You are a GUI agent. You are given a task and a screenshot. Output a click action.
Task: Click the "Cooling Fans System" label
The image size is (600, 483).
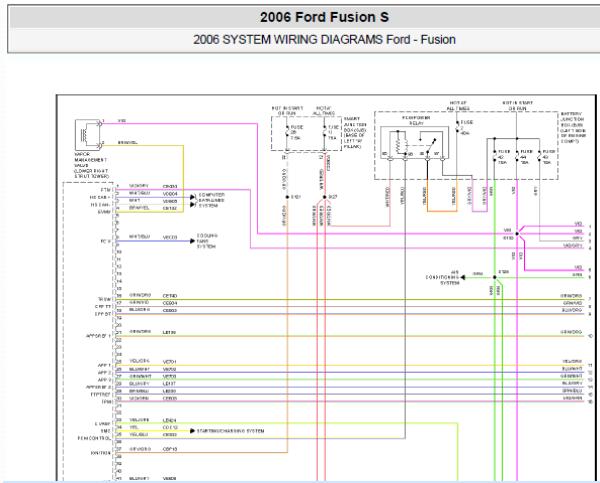tap(207, 241)
